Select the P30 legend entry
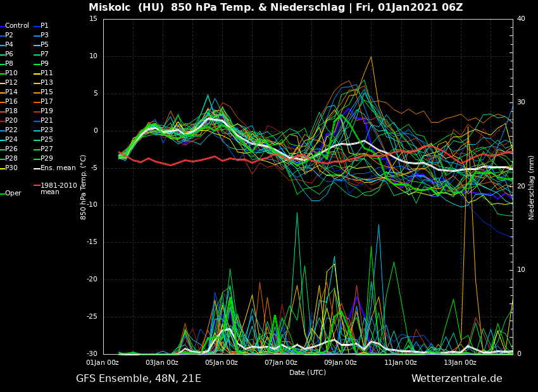This screenshot has width=538, height=392. click(11, 168)
